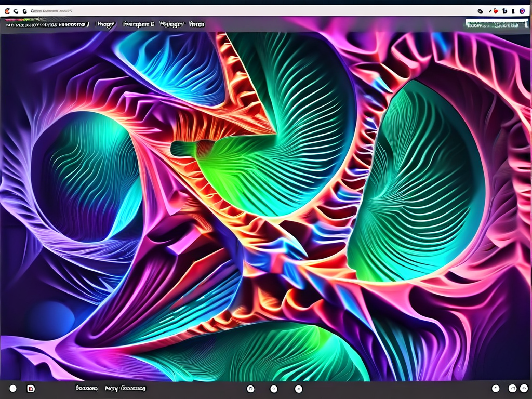Click the white circle icon in bottom bar
532x399 pixels.
point(13,388)
